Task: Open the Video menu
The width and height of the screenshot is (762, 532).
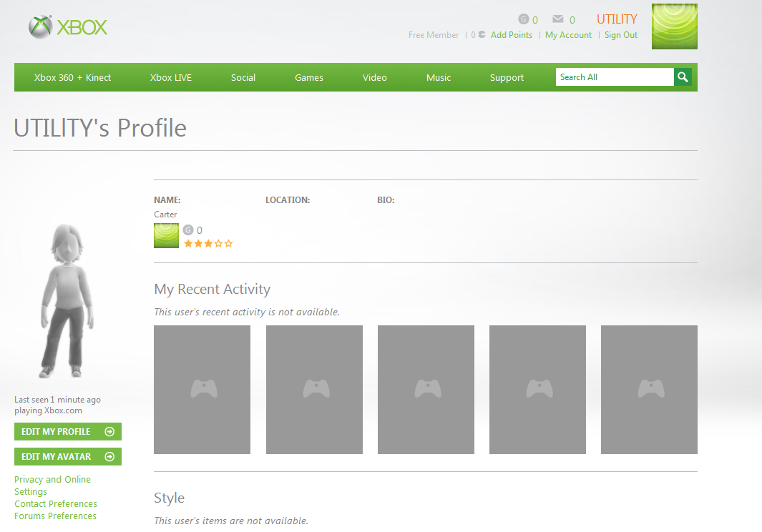Action: [x=375, y=78]
